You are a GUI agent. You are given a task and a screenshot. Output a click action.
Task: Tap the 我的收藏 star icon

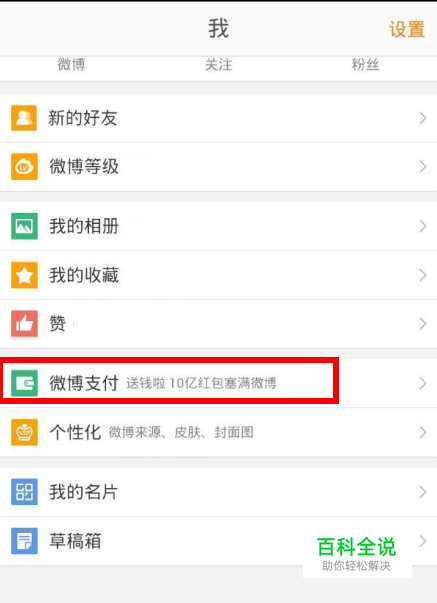(x=24, y=275)
